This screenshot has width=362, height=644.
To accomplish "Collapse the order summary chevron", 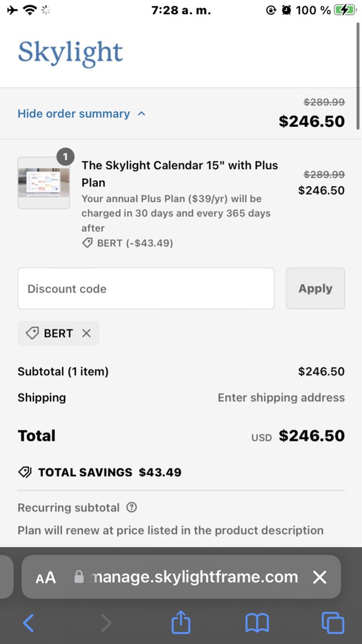I will pyautogui.click(x=142, y=114).
